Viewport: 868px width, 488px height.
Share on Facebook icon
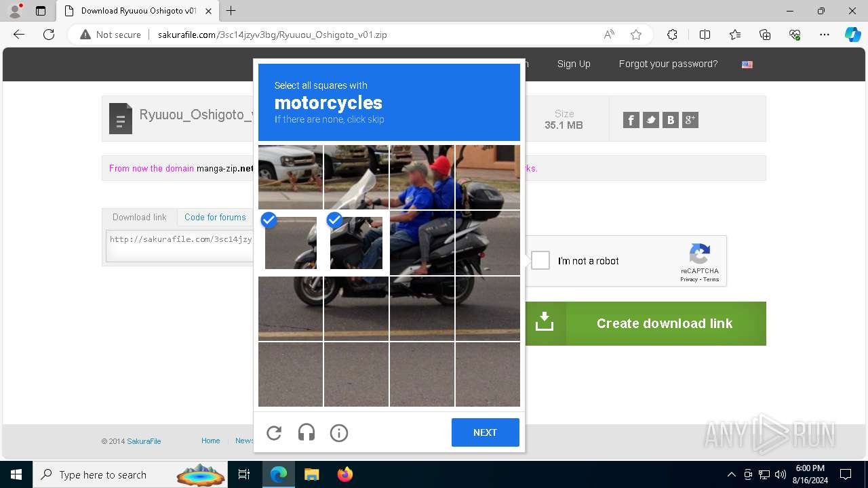pyautogui.click(x=631, y=120)
